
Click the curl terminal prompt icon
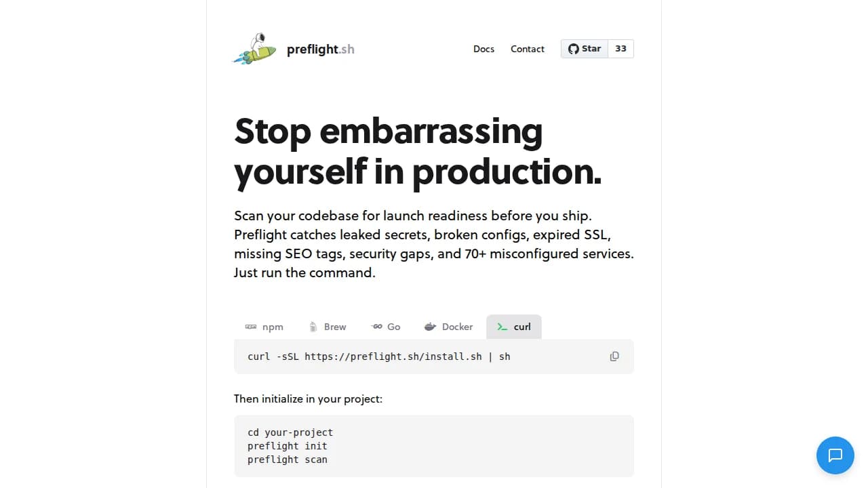(x=502, y=327)
